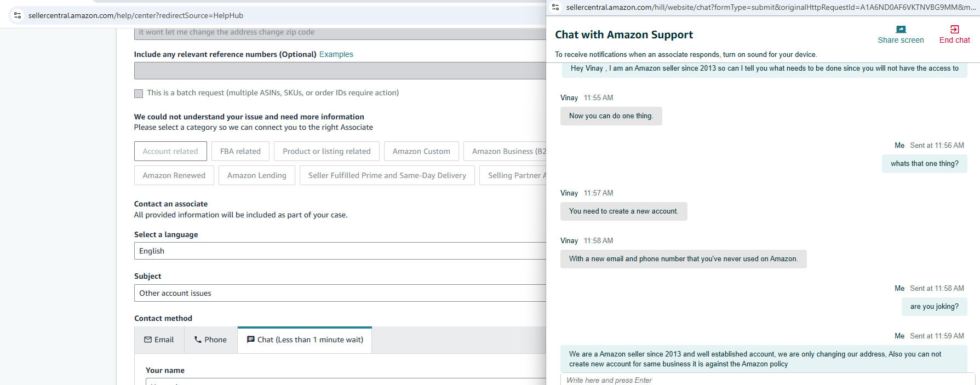Click the 'Contact method' label
The image size is (980, 385).
(163, 318)
